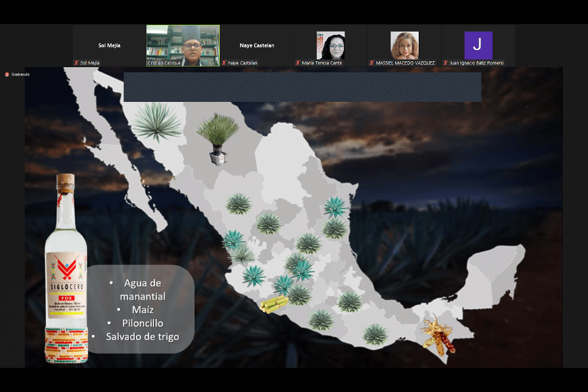
Task: Click Massiel Macedo Vazquez's muted mic icon
Action: [x=372, y=63]
